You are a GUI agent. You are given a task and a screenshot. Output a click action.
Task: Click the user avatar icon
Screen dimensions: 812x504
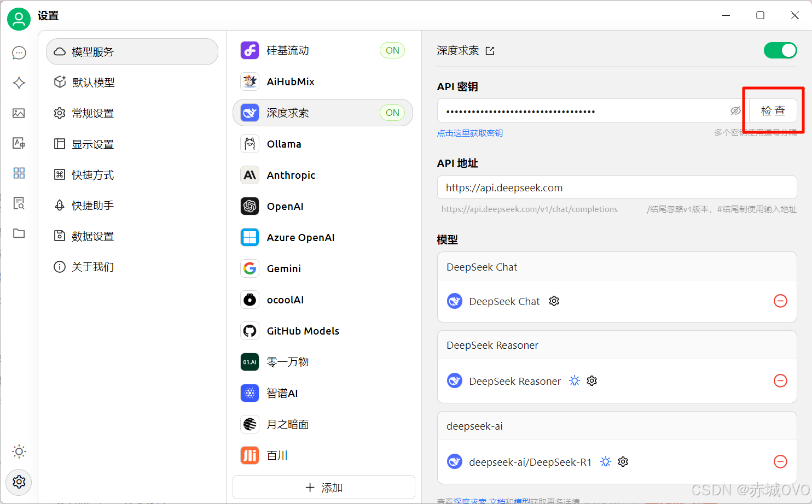pyautogui.click(x=19, y=19)
